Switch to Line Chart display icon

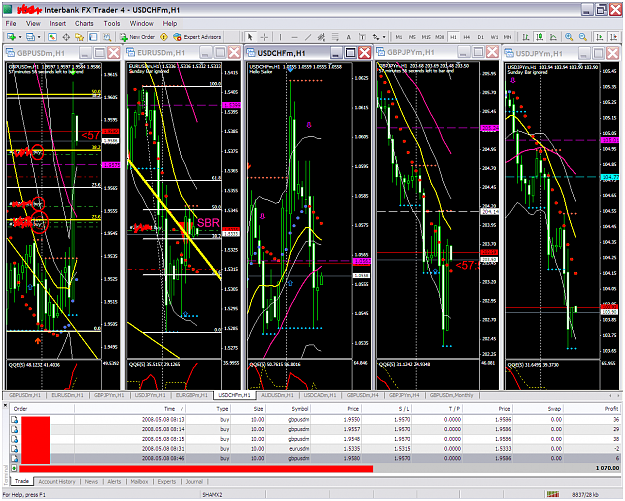click(x=553, y=37)
